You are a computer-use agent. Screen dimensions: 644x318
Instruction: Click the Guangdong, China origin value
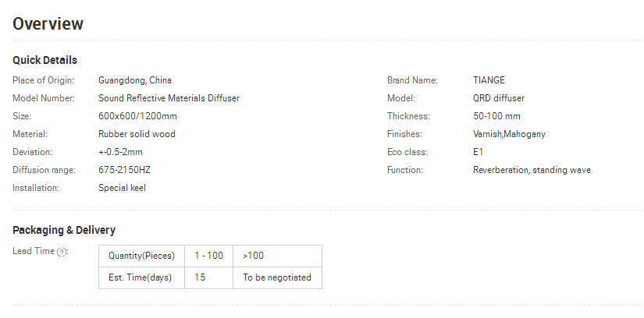pyautogui.click(x=135, y=80)
